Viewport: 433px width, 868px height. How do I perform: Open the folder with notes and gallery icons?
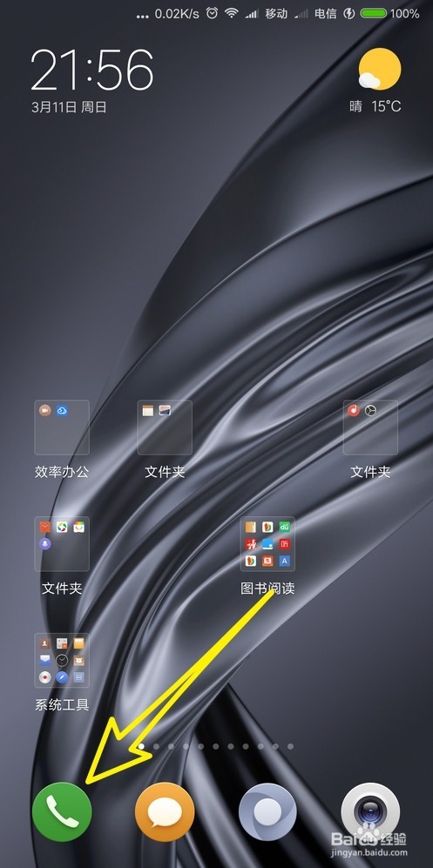point(165,427)
